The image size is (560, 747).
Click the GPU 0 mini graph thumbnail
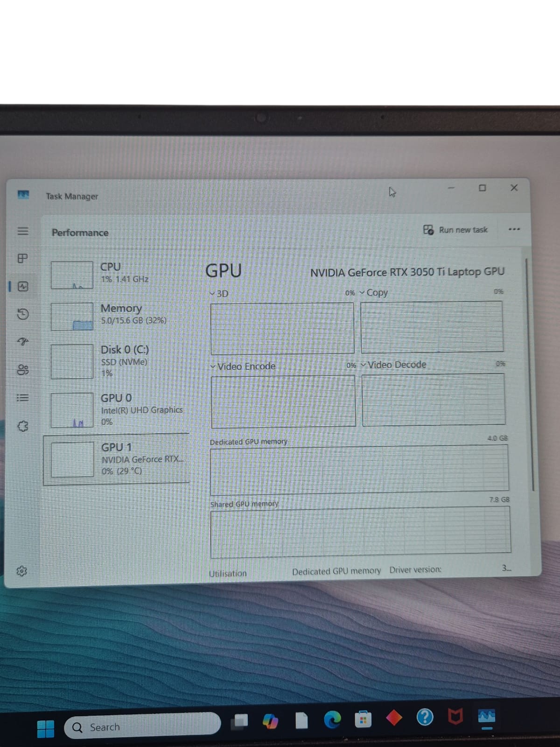click(72, 410)
